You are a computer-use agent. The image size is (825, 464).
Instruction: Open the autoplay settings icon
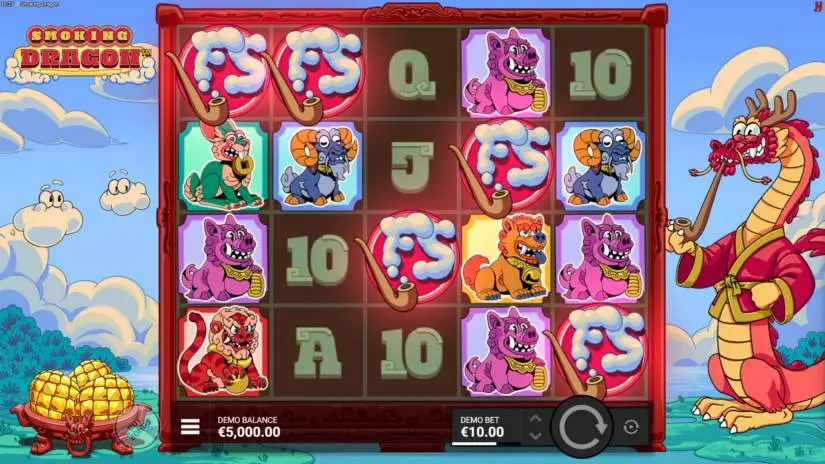[x=631, y=427]
